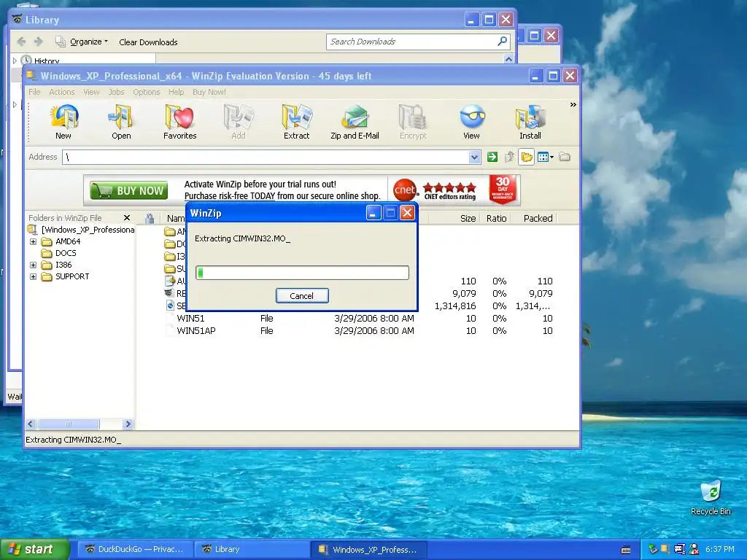The width and height of the screenshot is (747, 560).
Task: Click the Zip and E-Mail icon
Action: pos(355,122)
